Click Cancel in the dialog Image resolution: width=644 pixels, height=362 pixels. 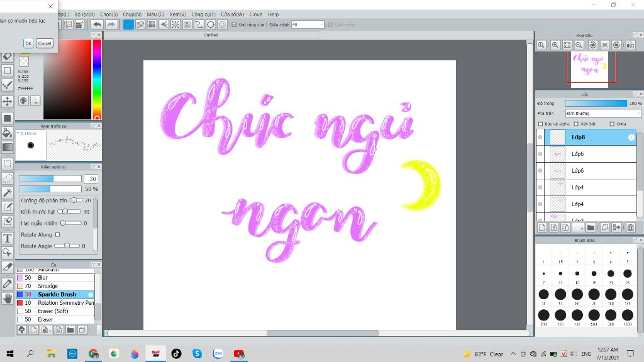(x=45, y=43)
